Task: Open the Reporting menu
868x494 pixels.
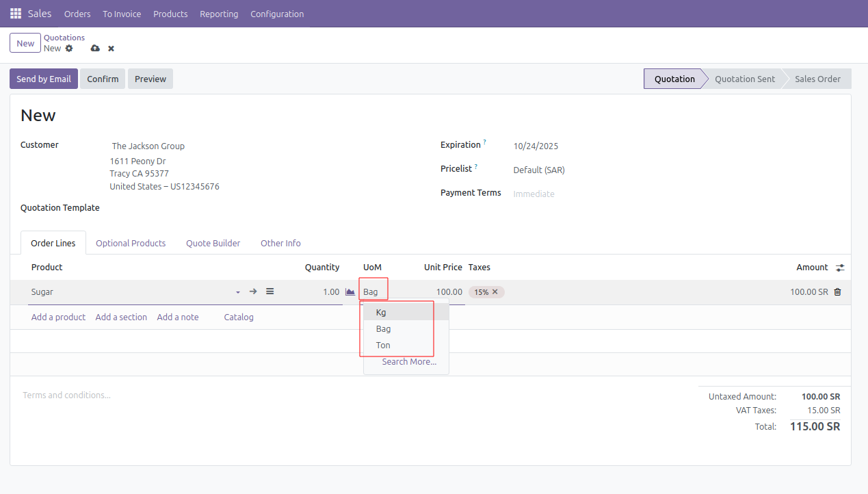Action: coord(219,14)
